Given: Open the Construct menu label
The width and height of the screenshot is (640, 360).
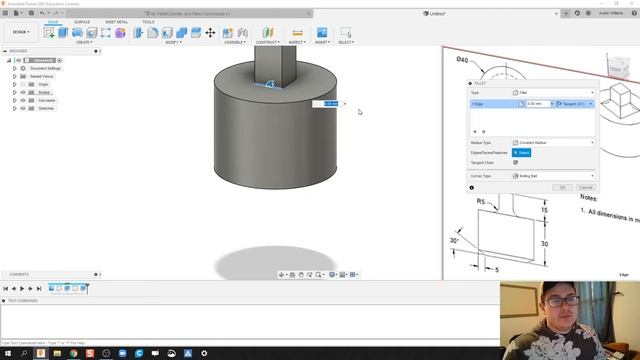Looking at the screenshot, I should coord(268,42).
